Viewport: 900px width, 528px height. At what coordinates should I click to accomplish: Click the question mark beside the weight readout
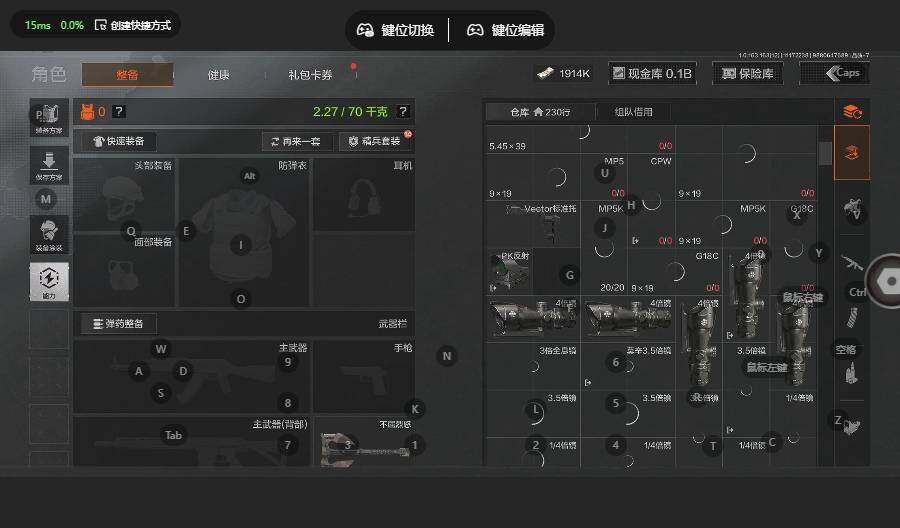point(403,111)
